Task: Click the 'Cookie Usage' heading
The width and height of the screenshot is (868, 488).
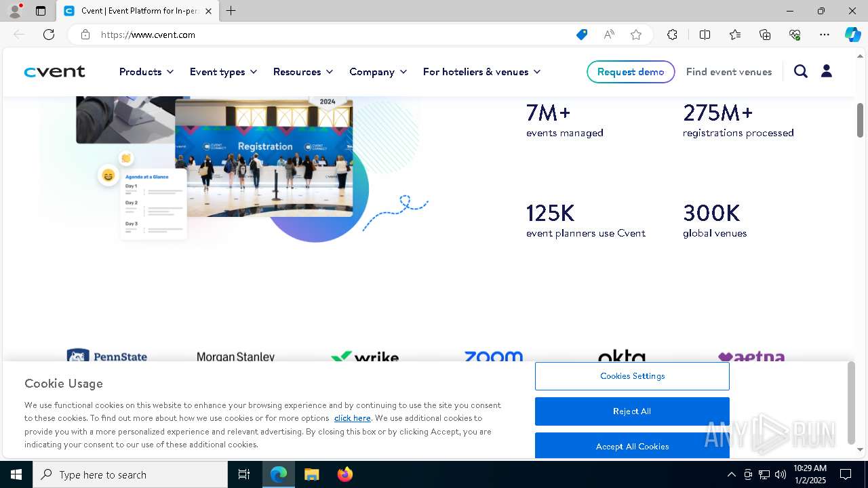Action: pos(64,384)
